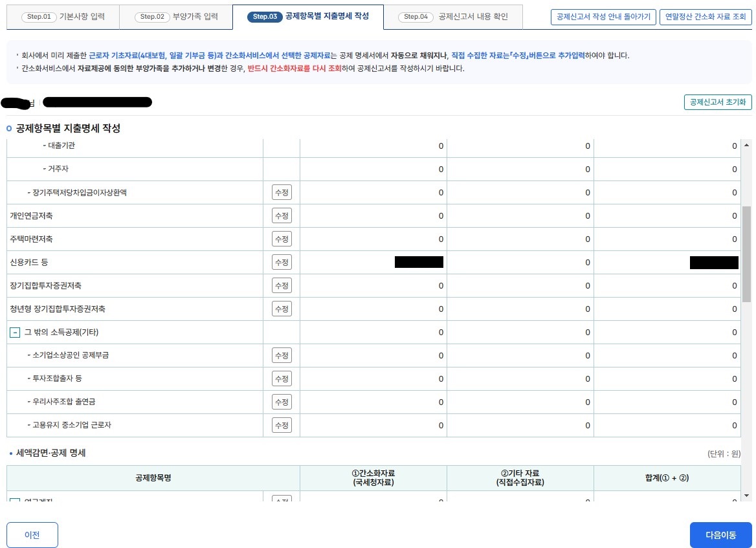Click 연말정산 간소화 자료 조회 button
Viewport: 756px width, 548px height.
click(x=706, y=17)
